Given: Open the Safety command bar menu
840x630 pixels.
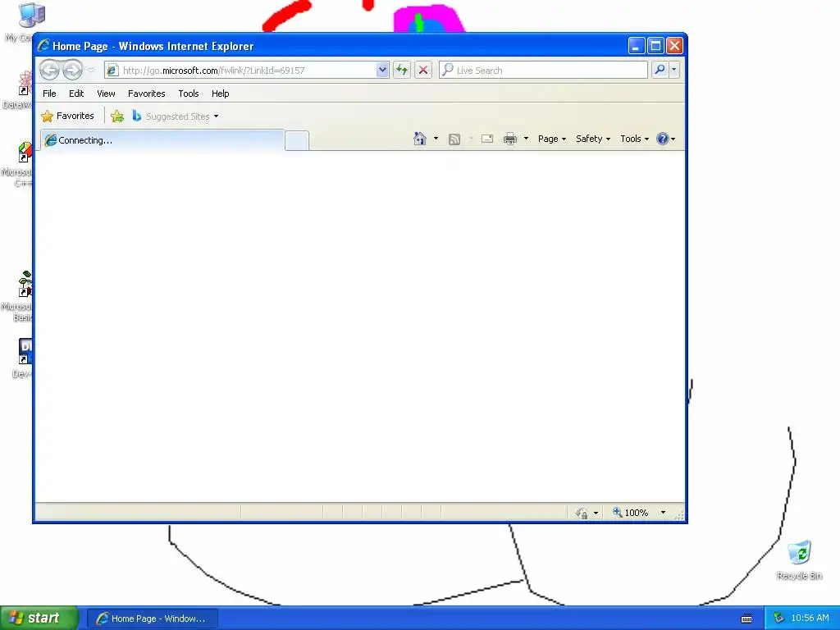Looking at the screenshot, I should click(x=592, y=139).
